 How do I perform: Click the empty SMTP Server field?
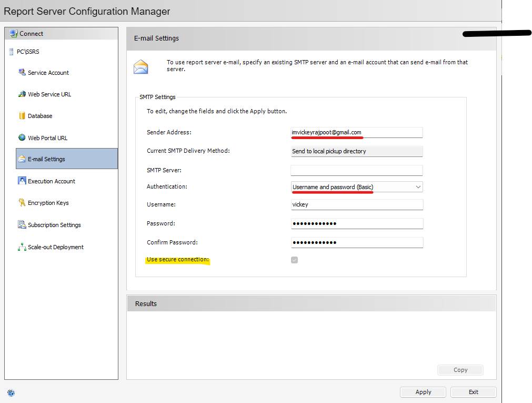coord(357,170)
